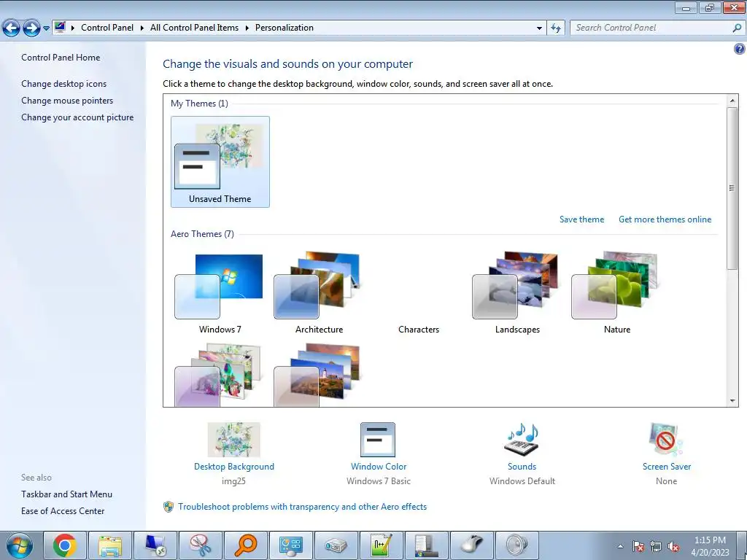
Task: Open Desktop Background settings icon
Action: click(234, 440)
